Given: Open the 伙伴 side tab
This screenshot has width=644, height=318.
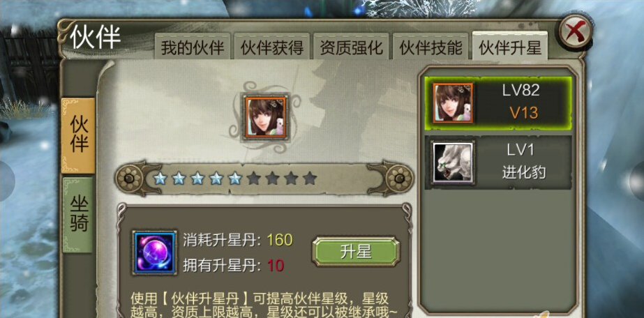Looking at the screenshot, I should coord(78,135).
